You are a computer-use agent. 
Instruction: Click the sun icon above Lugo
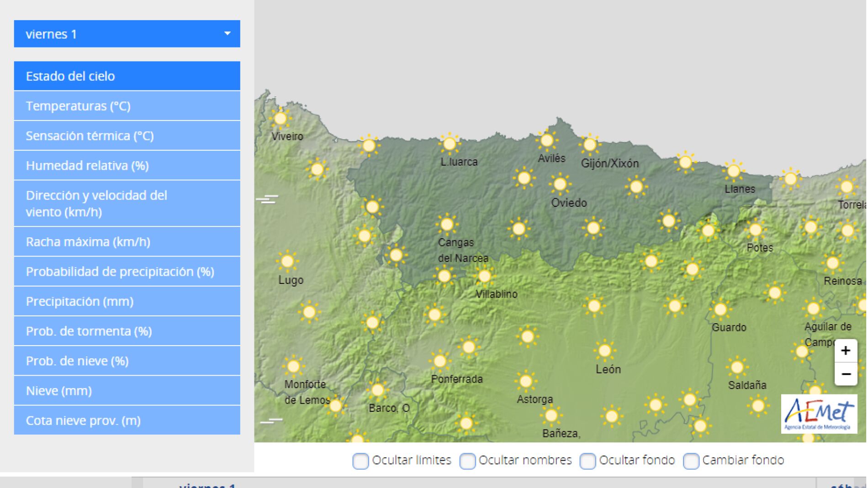click(287, 262)
